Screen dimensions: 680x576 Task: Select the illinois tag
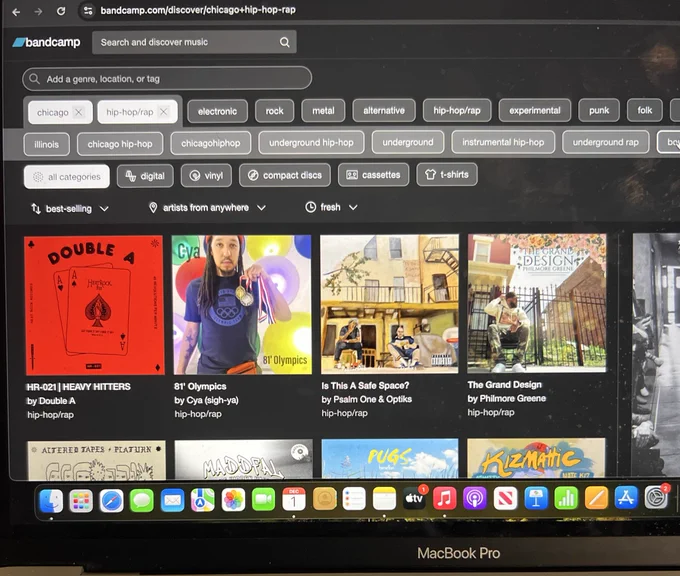click(46, 144)
